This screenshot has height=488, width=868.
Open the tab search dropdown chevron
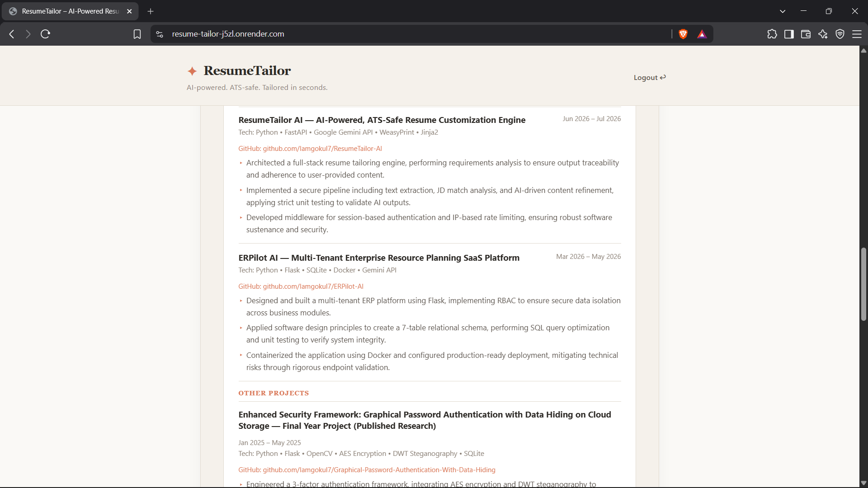pyautogui.click(x=783, y=11)
